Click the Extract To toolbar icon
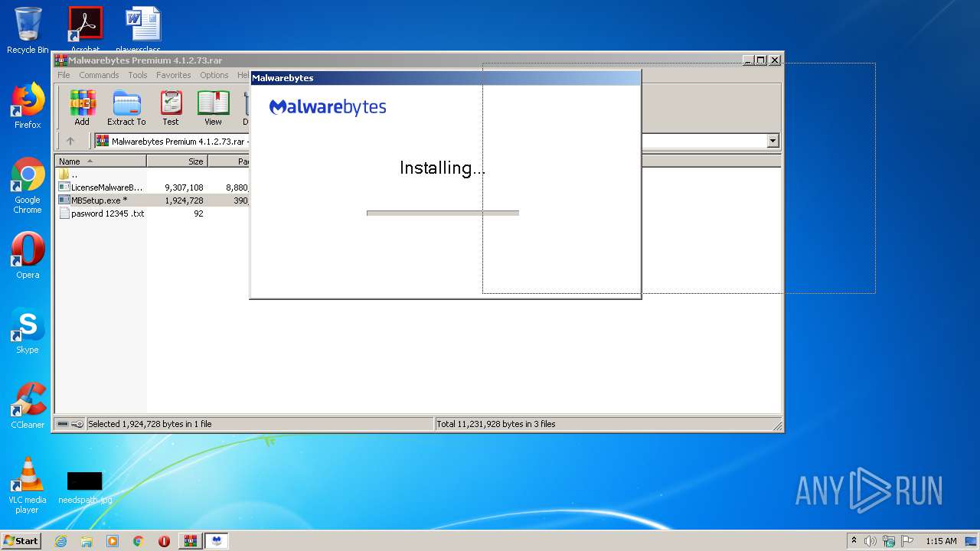Viewport: 980px width, 551px height. tap(126, 108)
